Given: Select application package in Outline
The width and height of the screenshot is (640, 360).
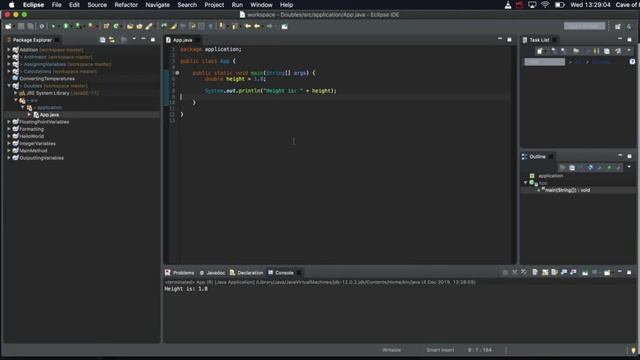Looking at the screenshot, I should tap(550, 176).
